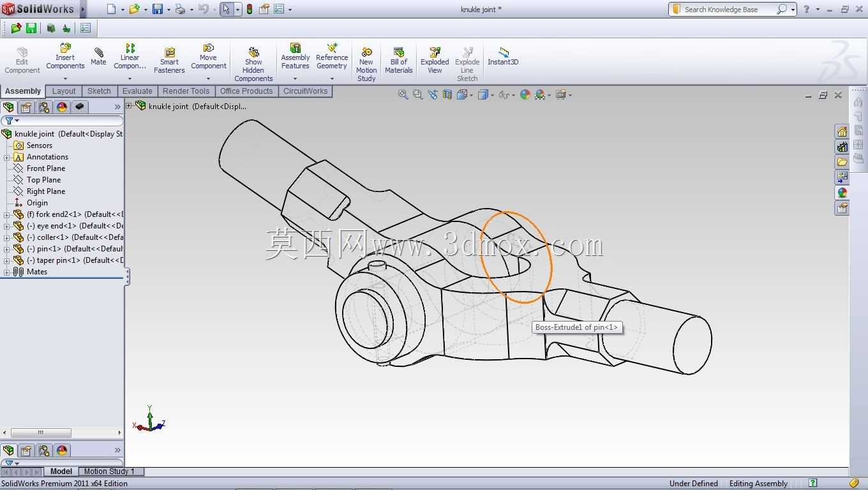Open the Design Library task pane
Screen dimensions: 868x490
tap(842, 147)
